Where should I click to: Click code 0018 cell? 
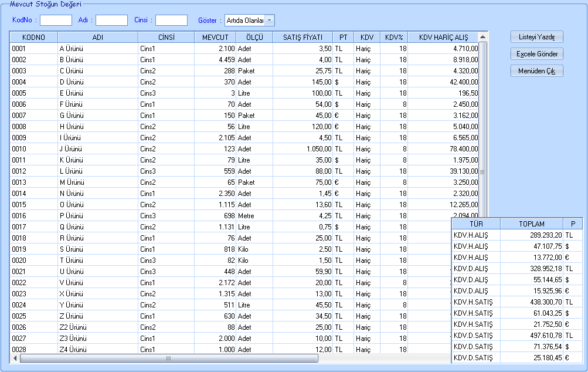coord(19,238)
